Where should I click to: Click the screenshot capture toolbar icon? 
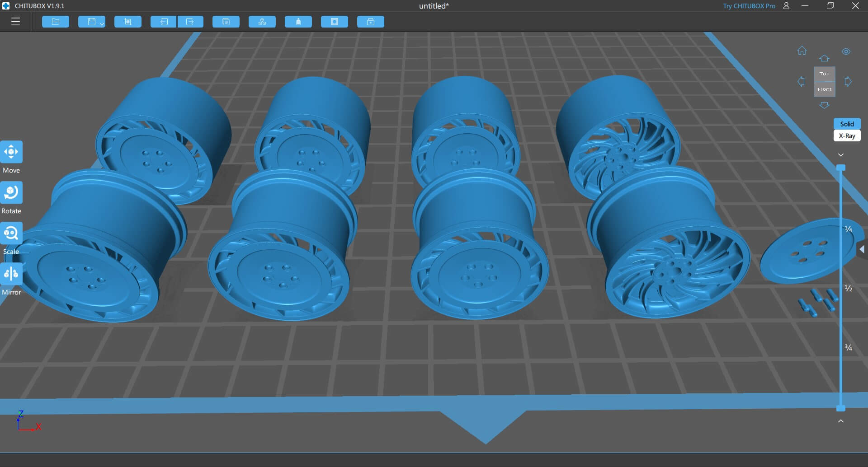tap(128, 22)
